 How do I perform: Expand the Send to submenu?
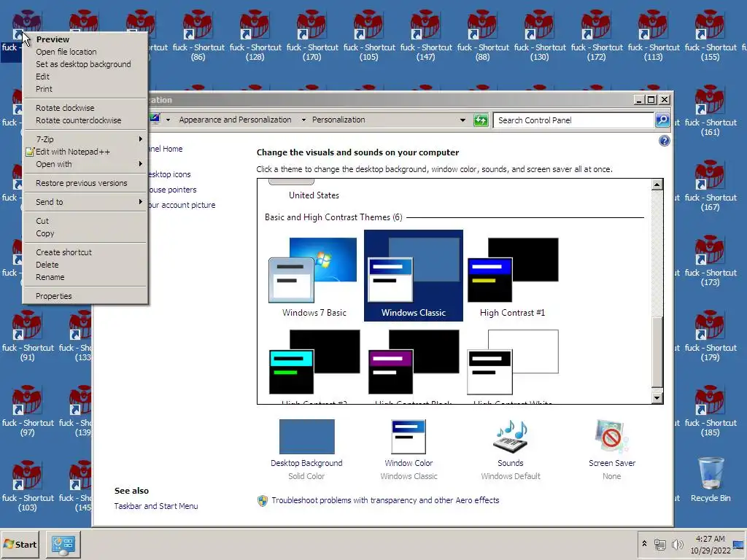pos(85,202)
